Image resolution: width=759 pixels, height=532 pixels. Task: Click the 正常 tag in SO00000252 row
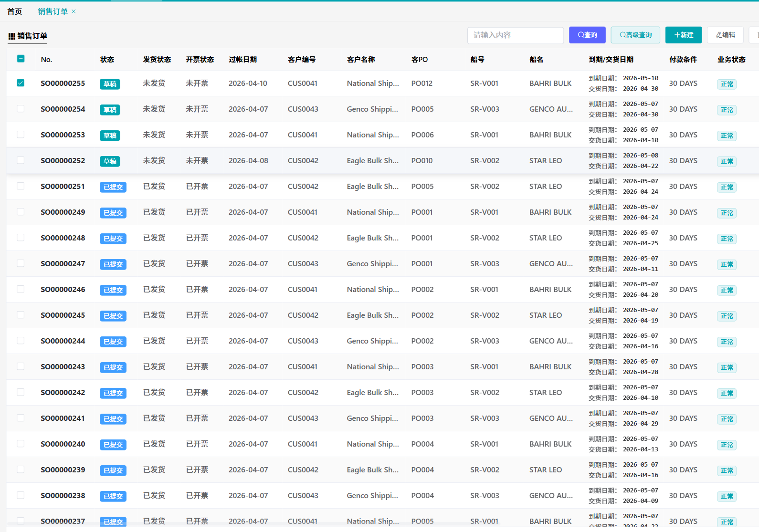click(x=727, y=161)
